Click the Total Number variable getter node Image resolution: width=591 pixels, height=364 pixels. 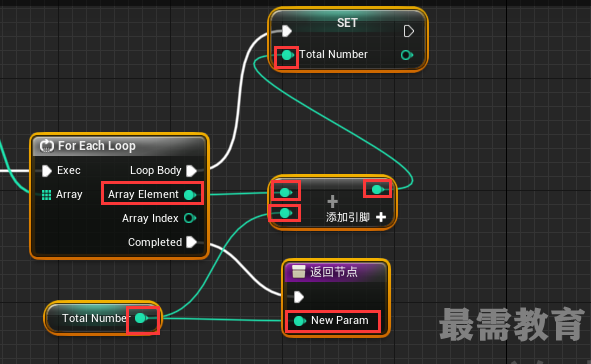point(103,318)
